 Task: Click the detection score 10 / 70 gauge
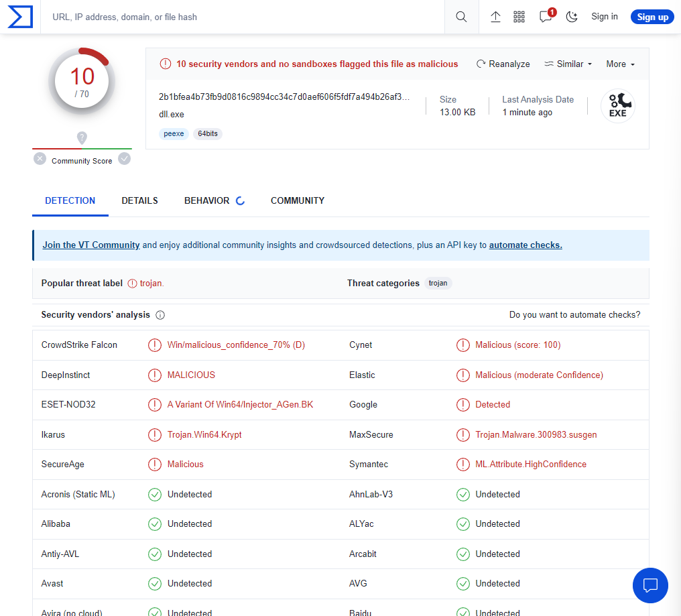point(82,81)
